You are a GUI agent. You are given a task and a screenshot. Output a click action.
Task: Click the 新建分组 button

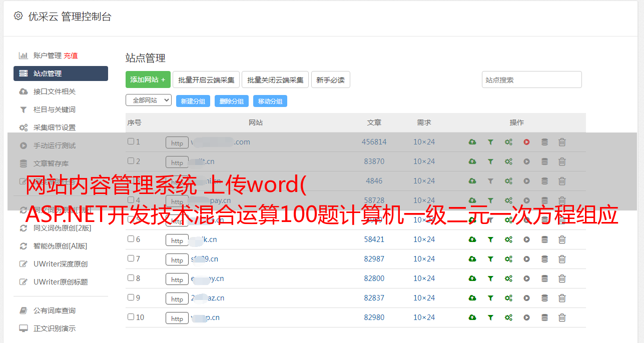coord(193,101)
